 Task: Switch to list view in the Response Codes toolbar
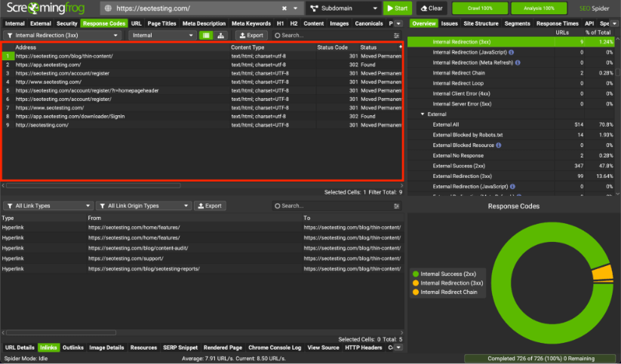[205, 35]
